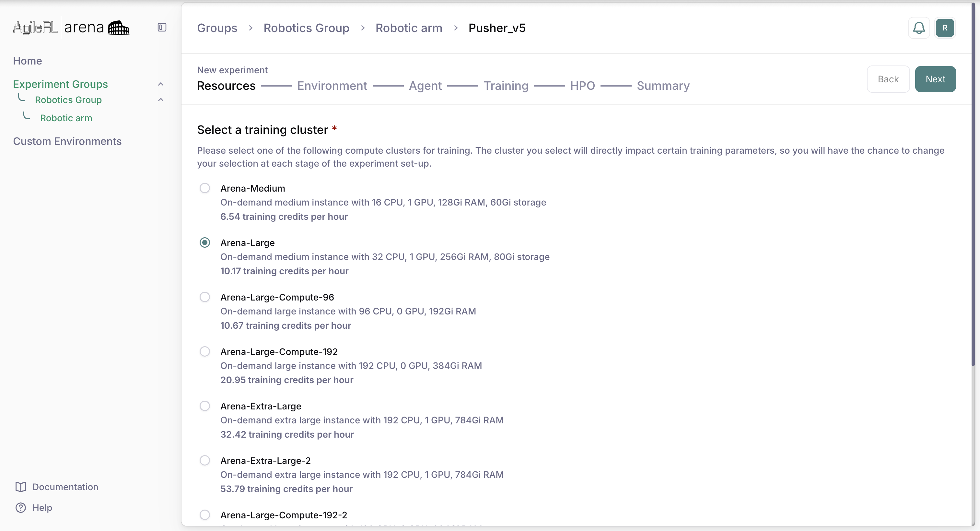Viewport: 980px width, 531px height.
Task: Open the Groups breadcrumb link
Action: click(217, 28)
